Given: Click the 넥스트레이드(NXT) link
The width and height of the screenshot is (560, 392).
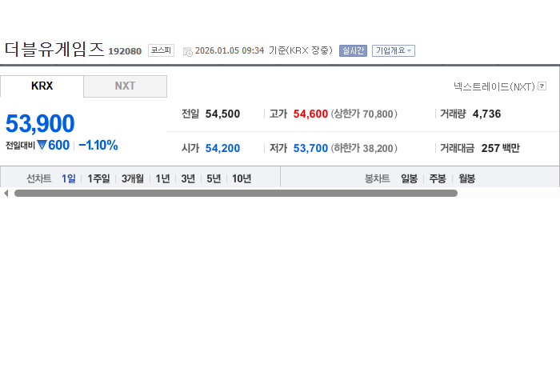Looking at the screenshot, I should pos(494,86).
